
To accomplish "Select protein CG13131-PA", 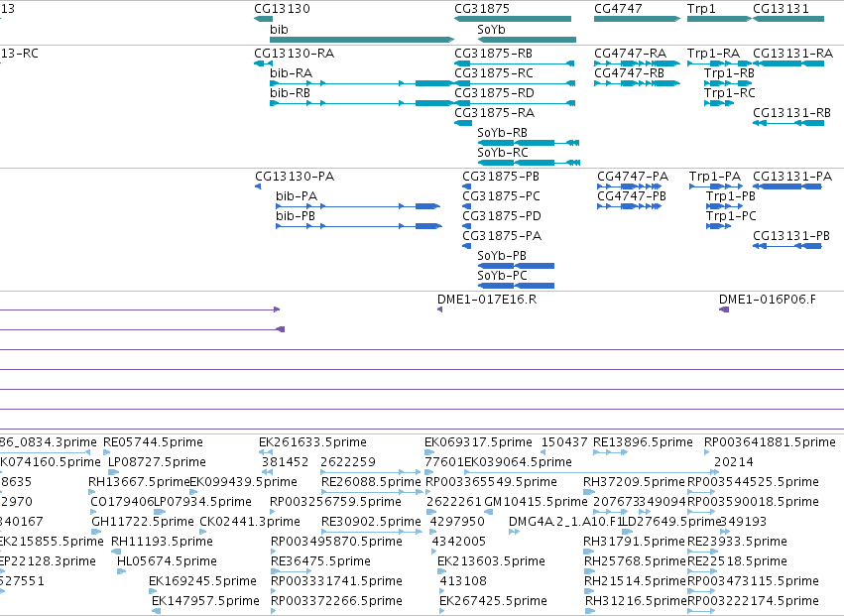I will [786, 186].
